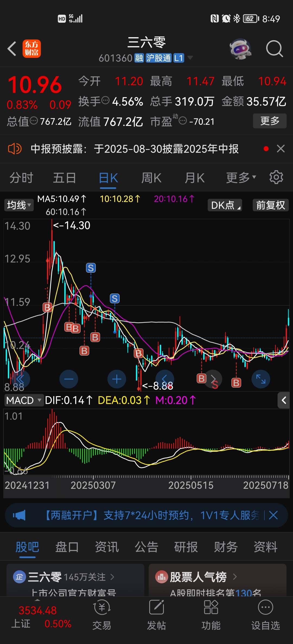The height and width of the screenshot is (644, 293).
Task: Open the DK点 selector
Action: click(225, 205)
